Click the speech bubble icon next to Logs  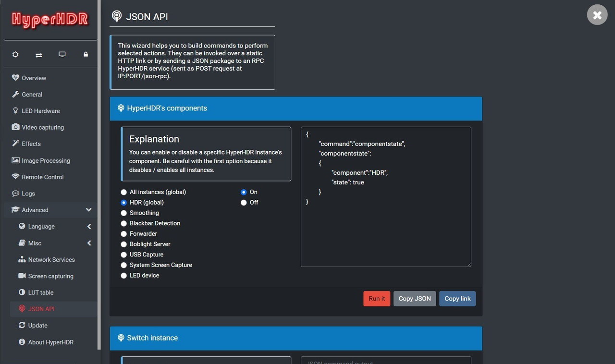pos(15,194)
